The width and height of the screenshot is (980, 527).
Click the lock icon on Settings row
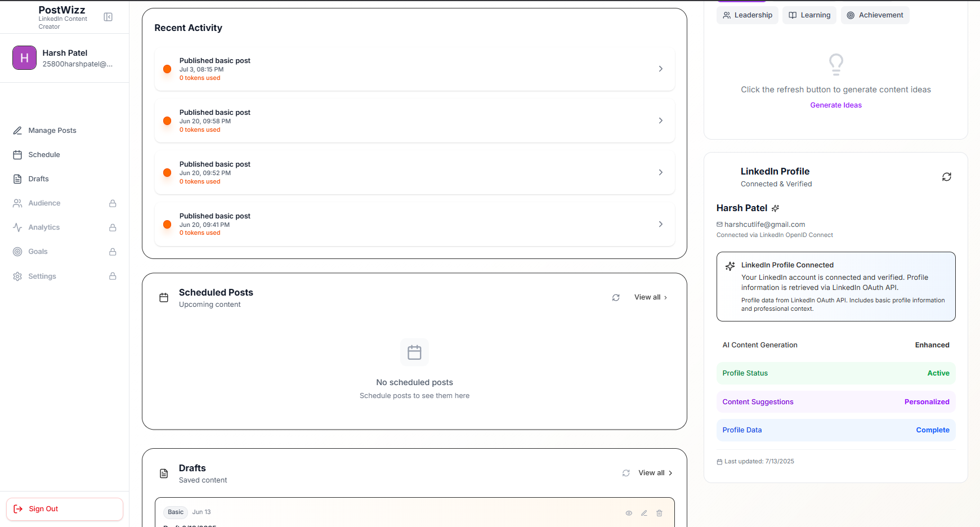113,276
